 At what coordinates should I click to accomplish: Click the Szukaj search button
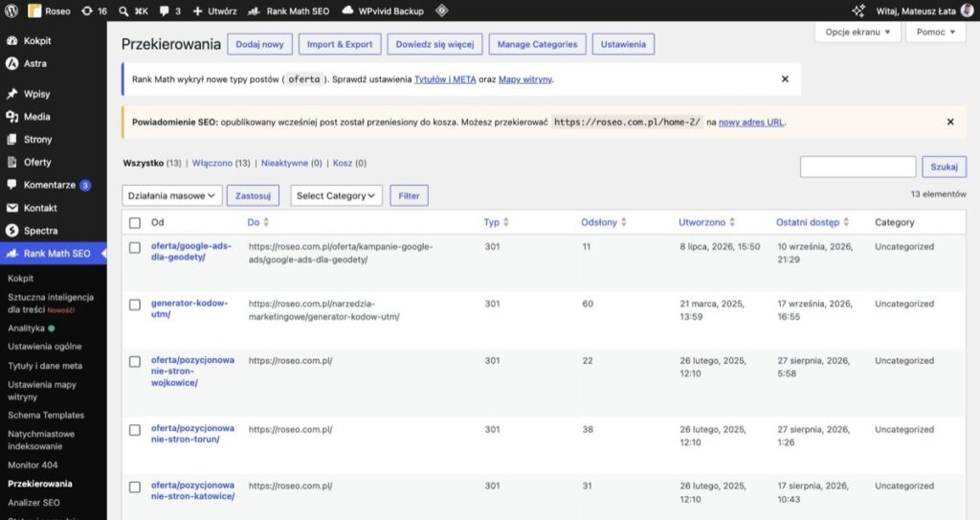(944, 167)
